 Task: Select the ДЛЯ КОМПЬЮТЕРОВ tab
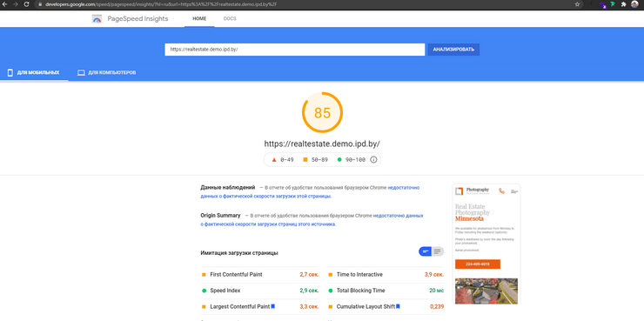[107, 73]
